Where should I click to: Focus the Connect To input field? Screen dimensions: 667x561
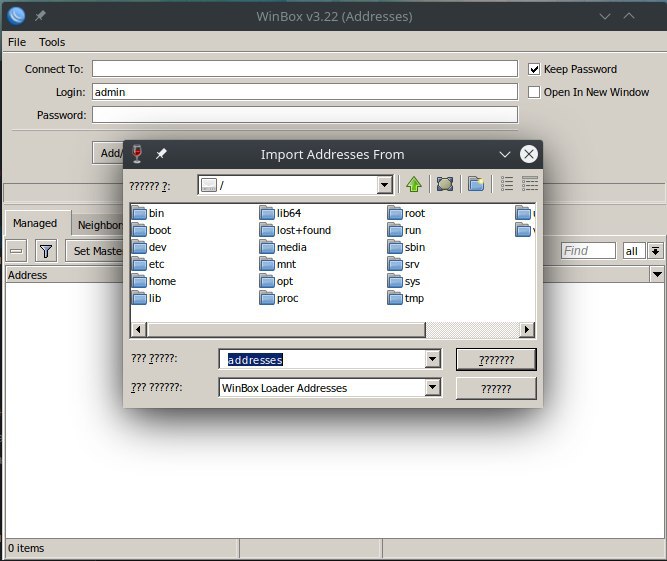tap(305, 68)
